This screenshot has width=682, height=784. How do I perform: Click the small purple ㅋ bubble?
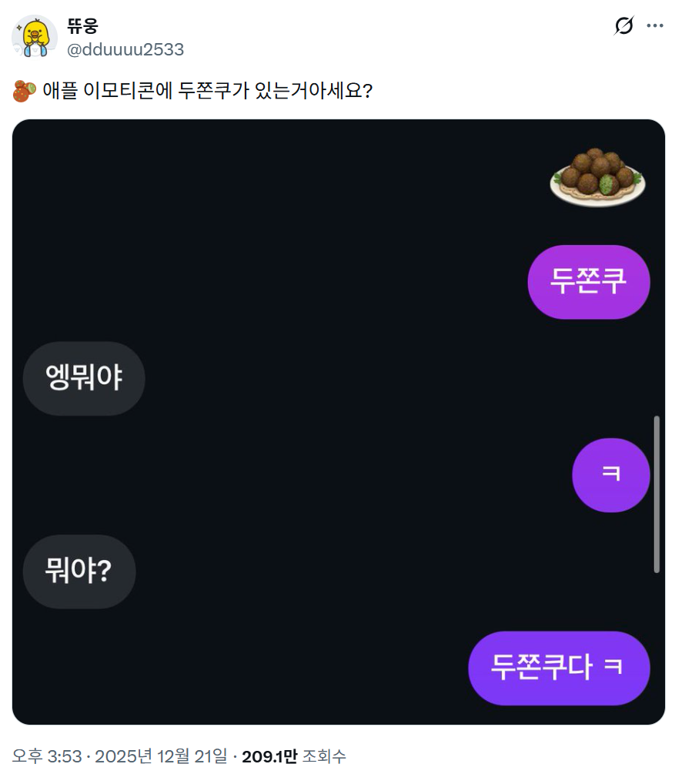point(611,474)
